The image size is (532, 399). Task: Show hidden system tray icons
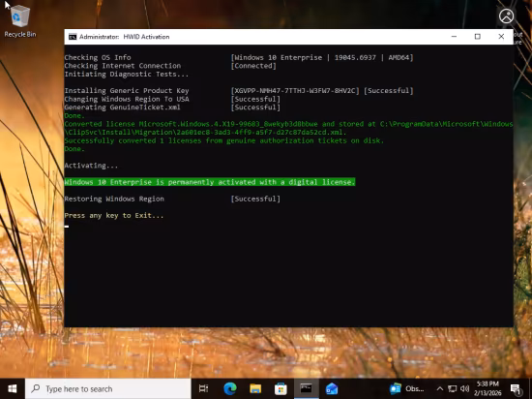pos(440,388)
